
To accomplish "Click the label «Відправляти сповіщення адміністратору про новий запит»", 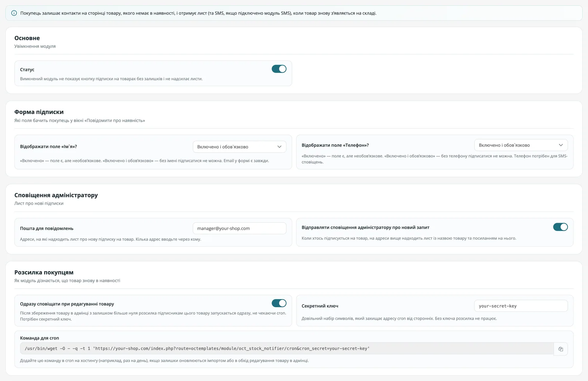I will click(365, 228).
